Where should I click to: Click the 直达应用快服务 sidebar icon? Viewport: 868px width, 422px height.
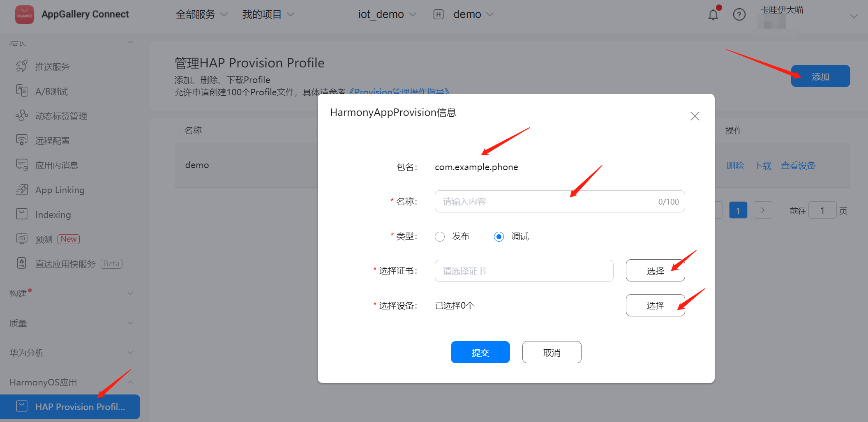pos(22,263)
